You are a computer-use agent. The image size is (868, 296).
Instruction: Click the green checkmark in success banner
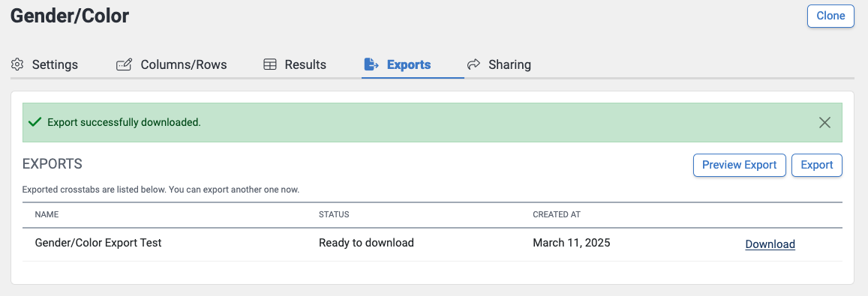click(x=35, y=122)
